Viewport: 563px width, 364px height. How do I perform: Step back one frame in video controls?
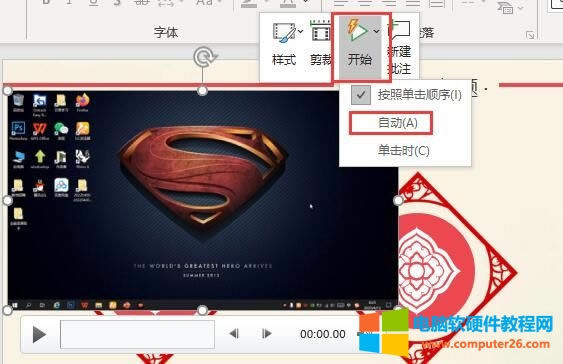[x=234, y=334]
